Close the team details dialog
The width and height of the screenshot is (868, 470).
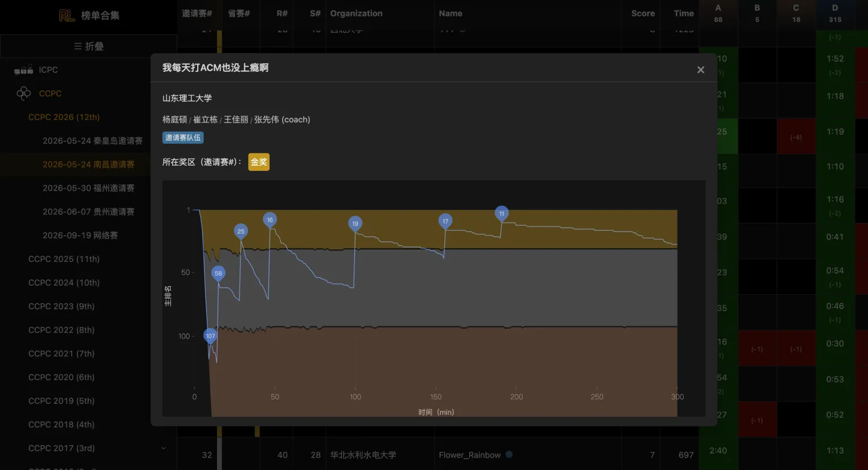[701, 70]
